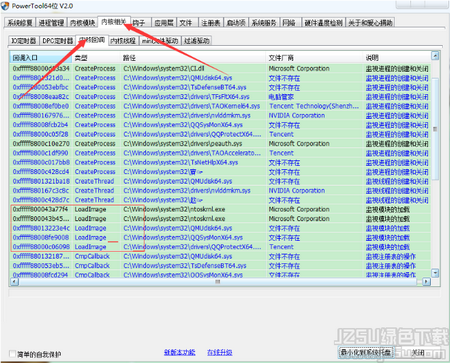Click the PowerTool shield icon in title bar
Screen dimensions: 450x363
5,6
